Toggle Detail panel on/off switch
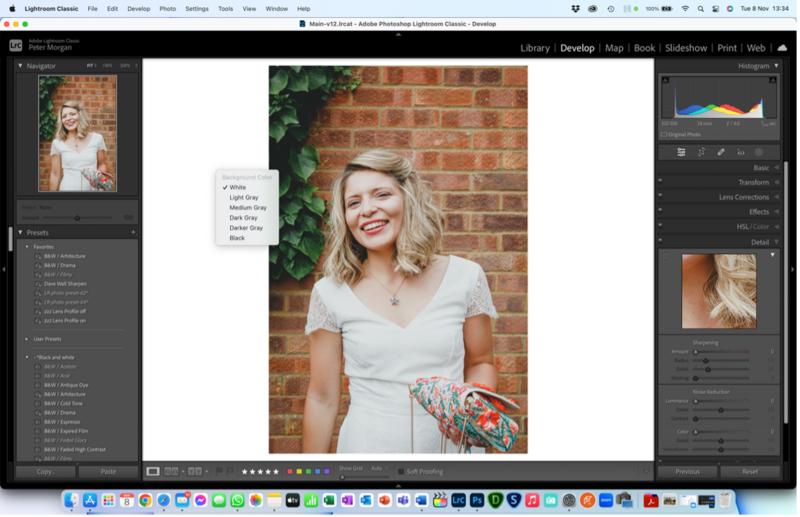 (661, 240)
